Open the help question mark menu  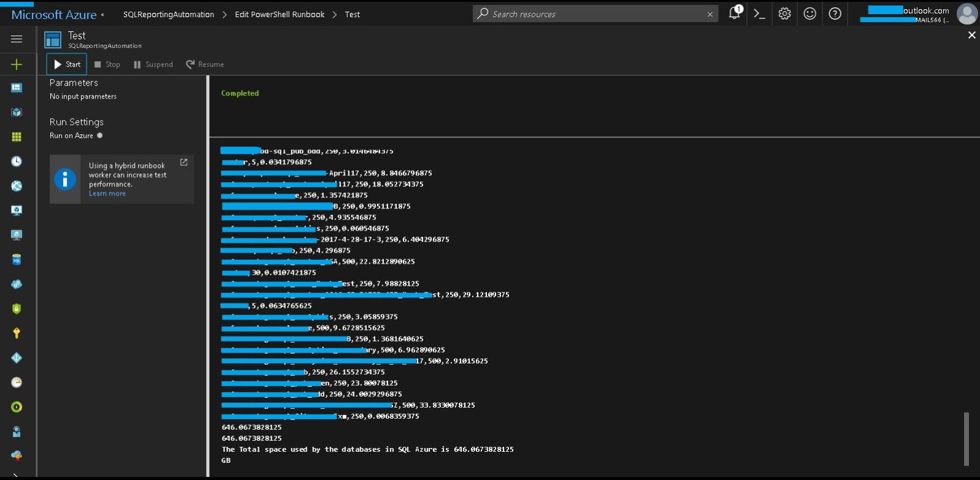[835, 13]
